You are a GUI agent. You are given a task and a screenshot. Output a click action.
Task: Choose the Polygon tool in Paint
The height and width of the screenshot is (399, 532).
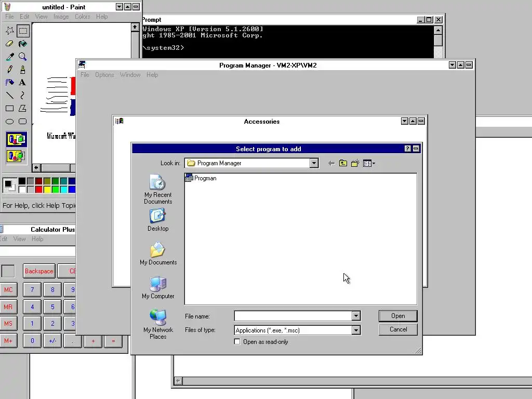coord(23,108)
